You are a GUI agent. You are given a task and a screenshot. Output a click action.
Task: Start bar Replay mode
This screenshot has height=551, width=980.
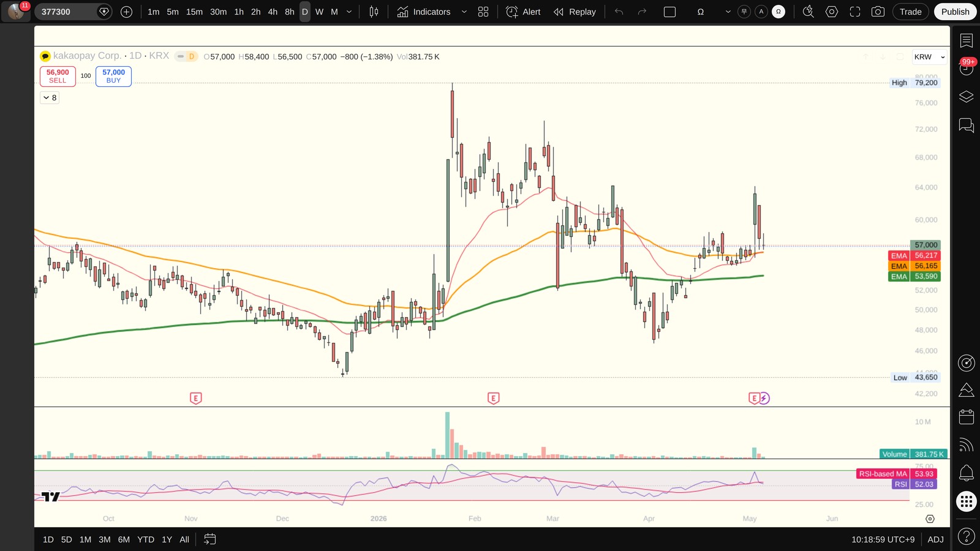[x=575, y=12]
